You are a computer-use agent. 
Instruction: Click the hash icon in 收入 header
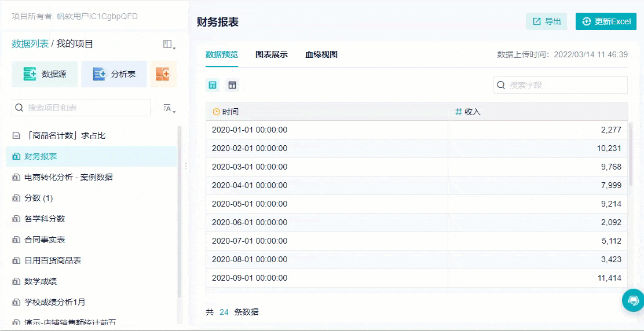[459, 112]
